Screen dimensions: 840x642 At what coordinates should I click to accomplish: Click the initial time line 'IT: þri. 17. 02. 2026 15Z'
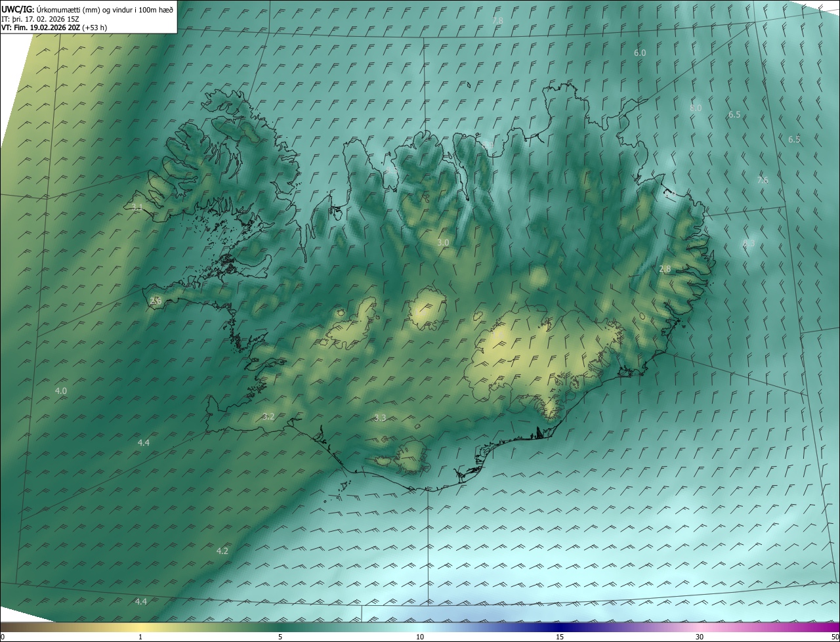click(40, 18)
